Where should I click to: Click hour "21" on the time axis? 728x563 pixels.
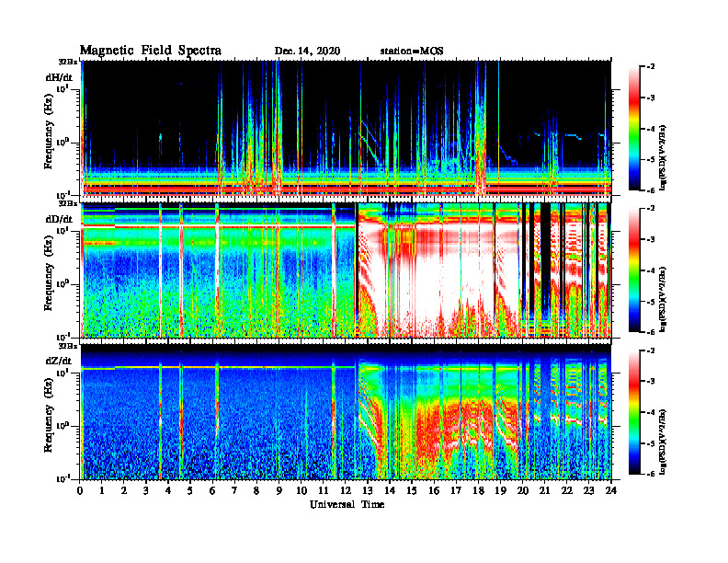tap(544, 490)
